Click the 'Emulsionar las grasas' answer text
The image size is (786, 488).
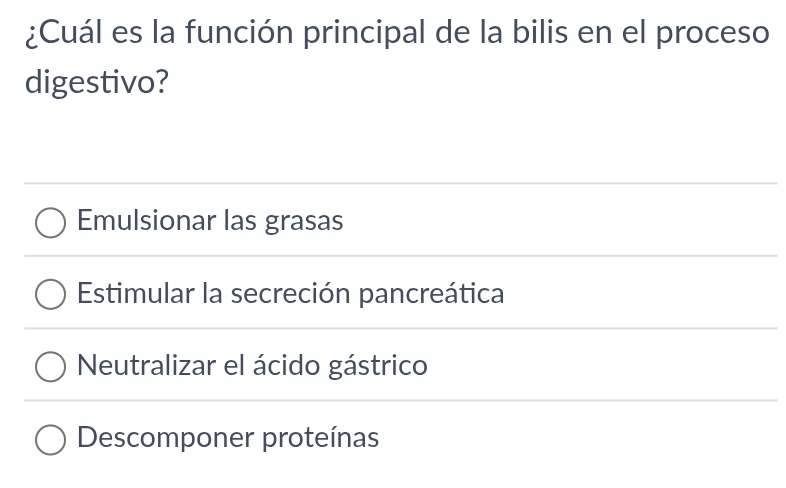click(210, 221)
